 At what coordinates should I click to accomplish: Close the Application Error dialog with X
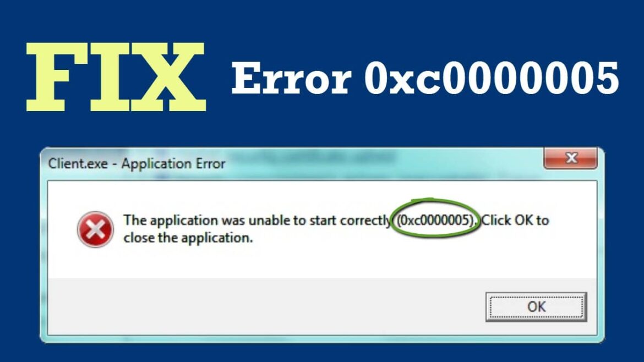coord(570,158)
